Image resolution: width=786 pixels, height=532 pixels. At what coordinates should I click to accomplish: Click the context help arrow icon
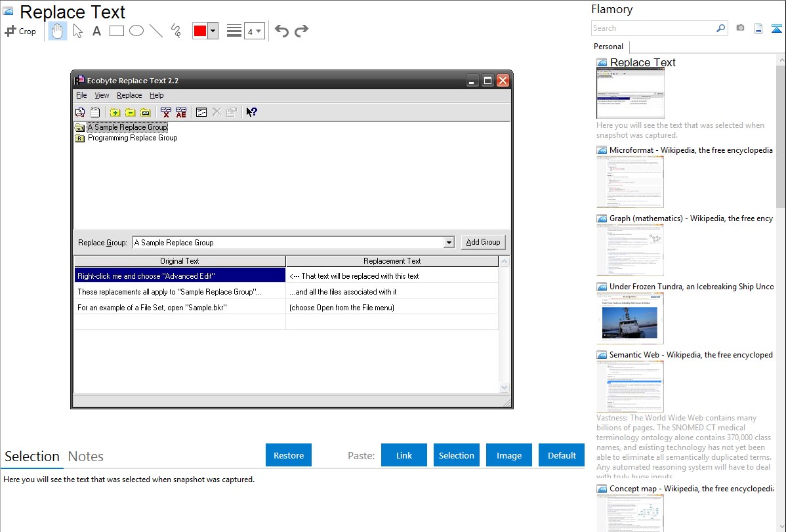(252, 112)
